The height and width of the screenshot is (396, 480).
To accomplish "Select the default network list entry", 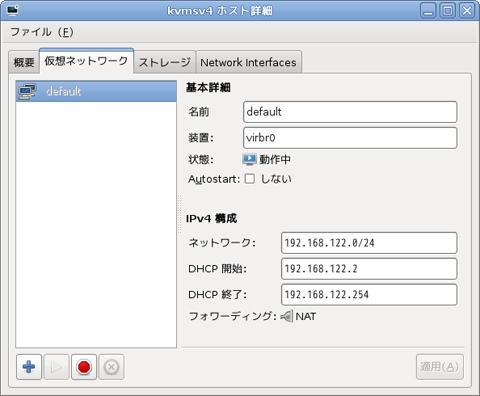I will tap(96, 91).
